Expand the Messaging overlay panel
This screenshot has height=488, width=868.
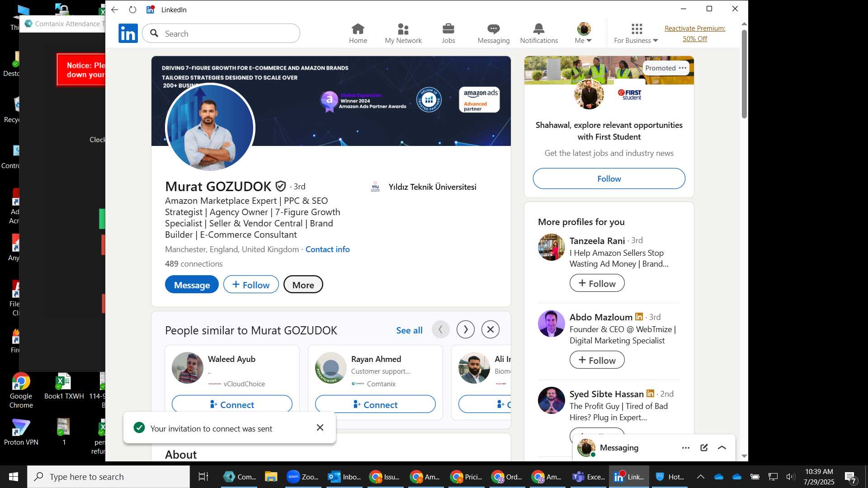tap(722, 448)
